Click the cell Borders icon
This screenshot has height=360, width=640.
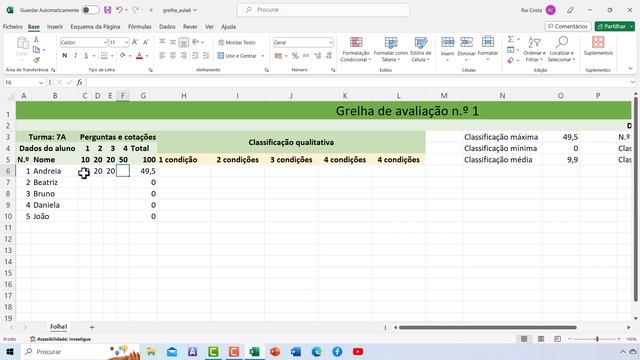[104, 56]
